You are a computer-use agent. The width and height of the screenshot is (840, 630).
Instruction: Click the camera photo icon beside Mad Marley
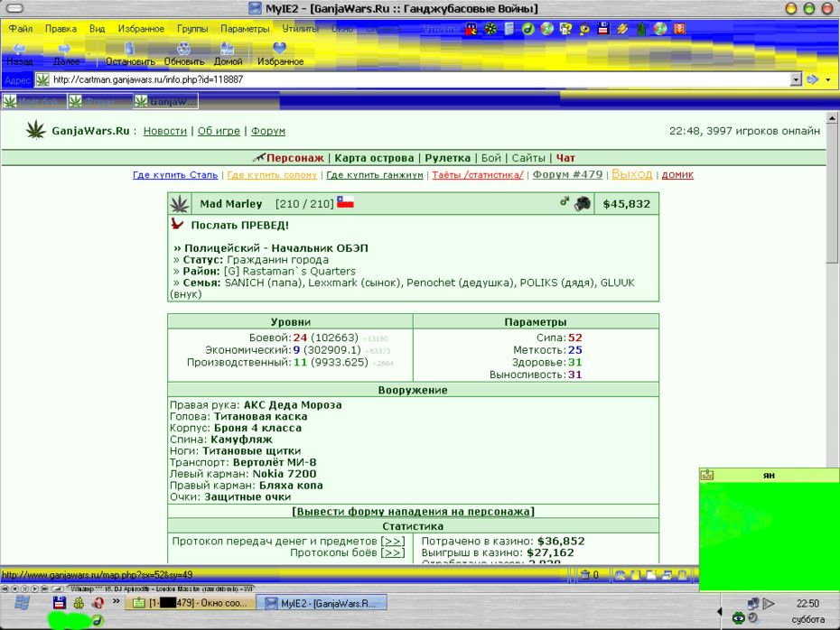[583, 203]
